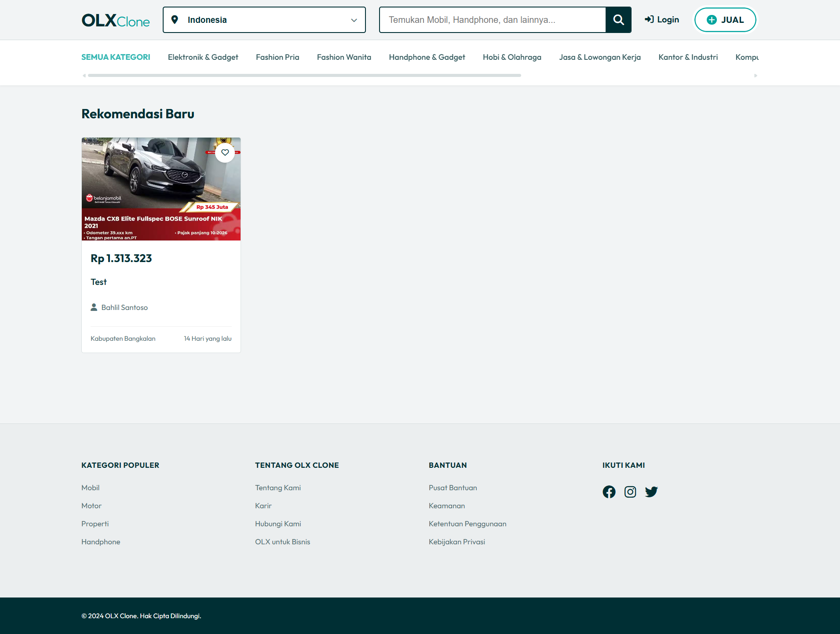Screen dimensions: 840x634
Task: Open the Kebijakan Privasi link
Action: pos(457,541)
